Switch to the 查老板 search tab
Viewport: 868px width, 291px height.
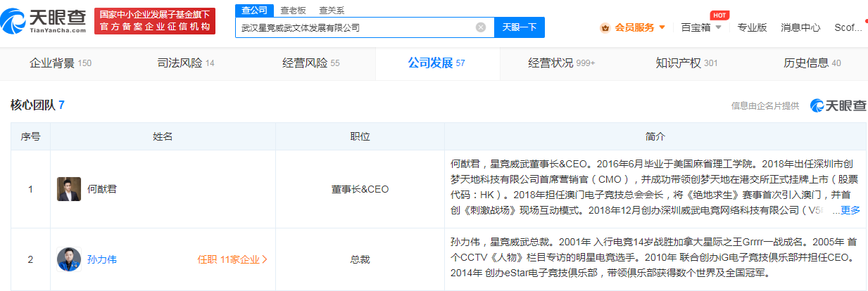click(x=293, y=10)
